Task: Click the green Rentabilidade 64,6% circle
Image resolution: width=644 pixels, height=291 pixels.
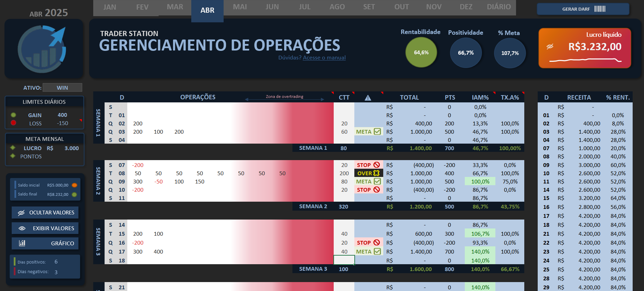Action: (x=421, y=52)
